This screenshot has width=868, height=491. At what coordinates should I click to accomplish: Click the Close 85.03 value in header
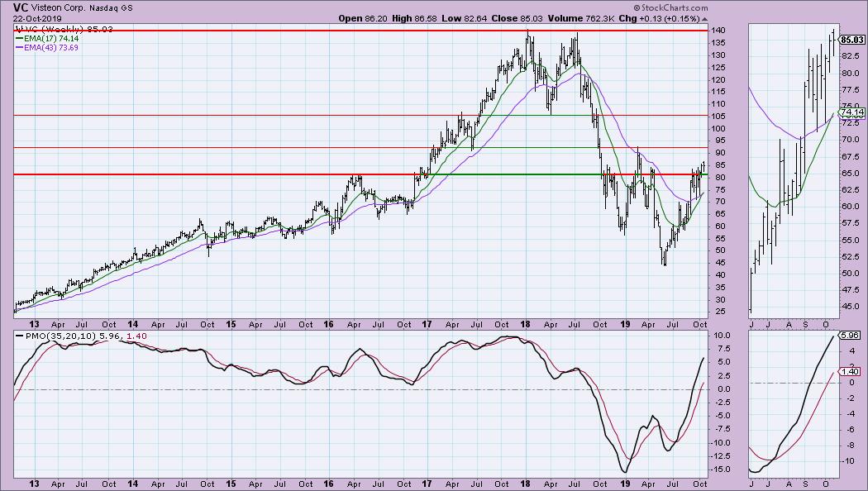(x=517, y=18)
